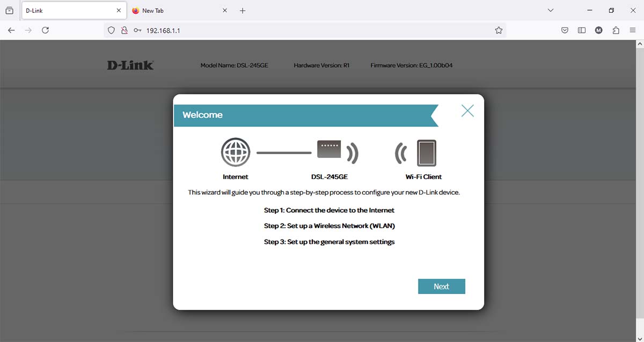Close the Welcome wizard dialog

(x=467, y=111)
